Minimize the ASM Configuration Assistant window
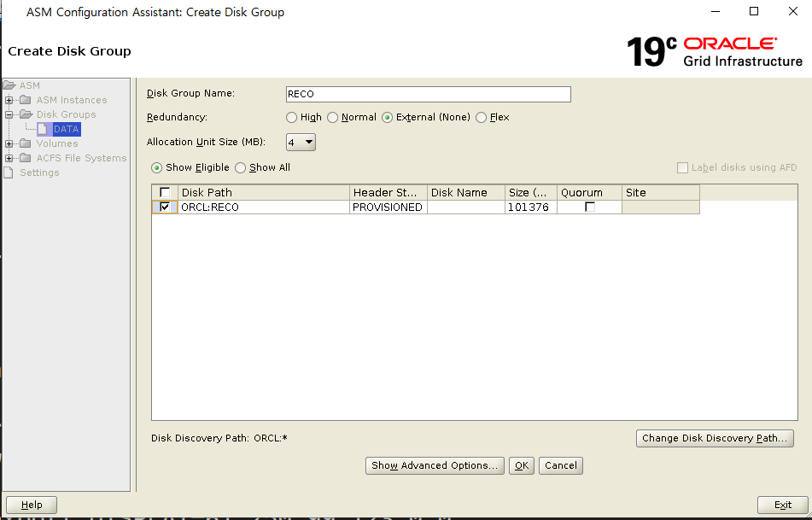 click(x=716, y=11)
